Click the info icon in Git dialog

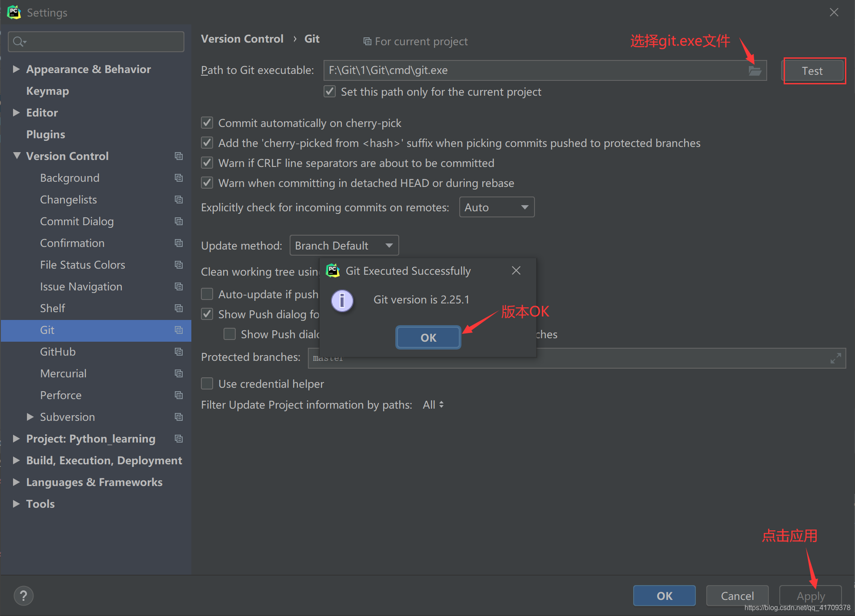pyautogui.click(x=342, y=300)
